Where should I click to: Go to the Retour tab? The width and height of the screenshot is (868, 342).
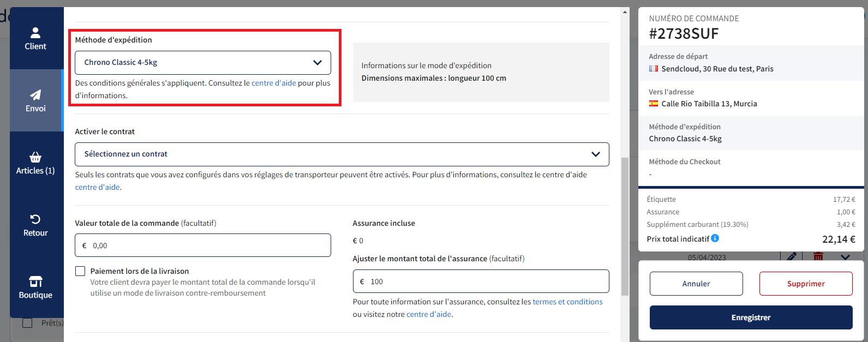click(x=35, y=225)
